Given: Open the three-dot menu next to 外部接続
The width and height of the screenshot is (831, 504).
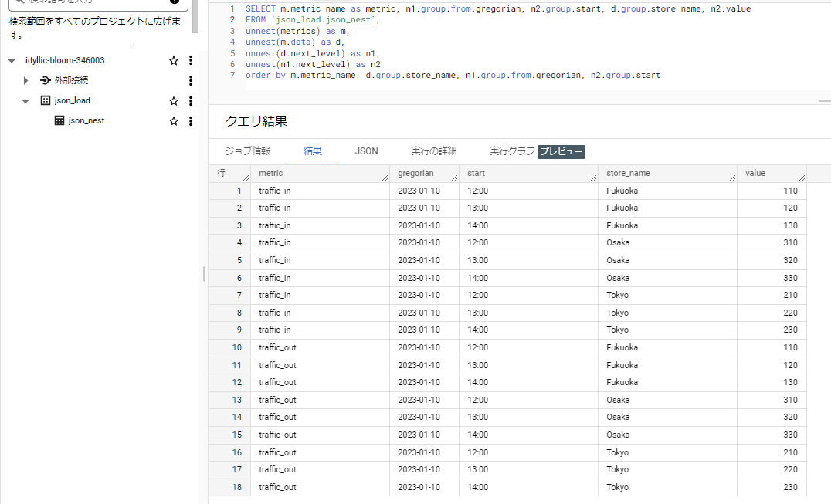Looking at the screenshot, I should [x=190, y=79].
